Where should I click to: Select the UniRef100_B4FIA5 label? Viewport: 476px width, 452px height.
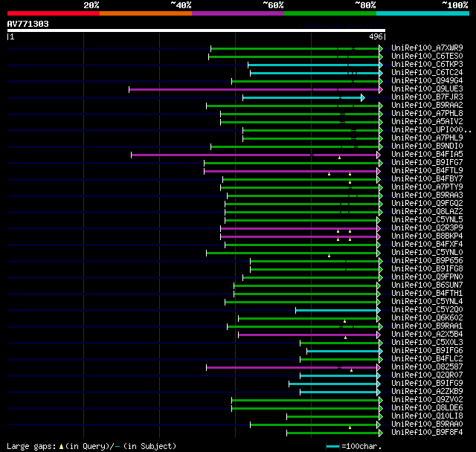(427, 155)
